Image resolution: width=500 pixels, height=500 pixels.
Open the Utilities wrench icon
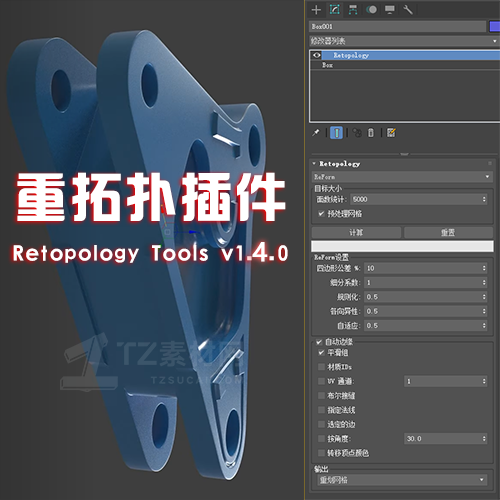click(408, 10)
